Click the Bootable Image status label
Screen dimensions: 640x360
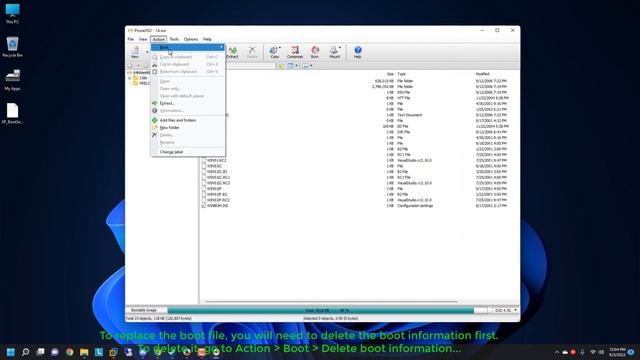[x=144, y=310]
